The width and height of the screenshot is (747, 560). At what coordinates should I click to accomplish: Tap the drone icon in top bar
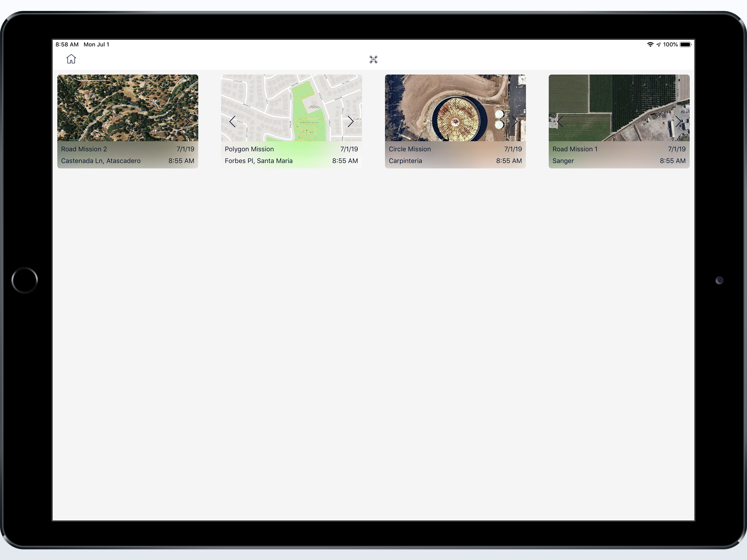pos(373,59)
